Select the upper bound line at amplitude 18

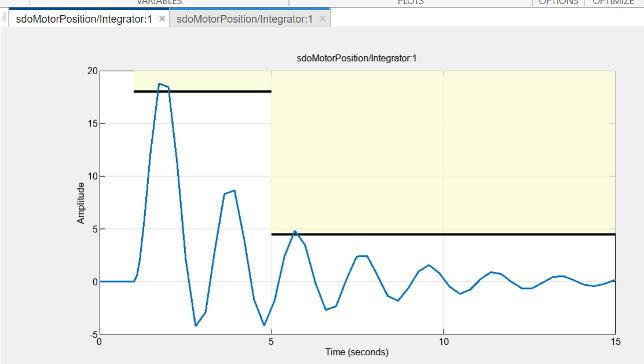(x=203, y=91)
